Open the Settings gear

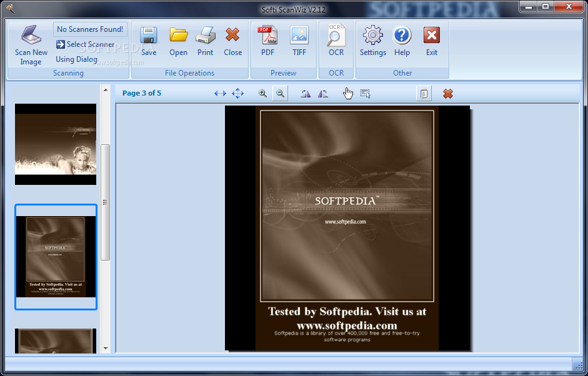(x=373, y=41)
